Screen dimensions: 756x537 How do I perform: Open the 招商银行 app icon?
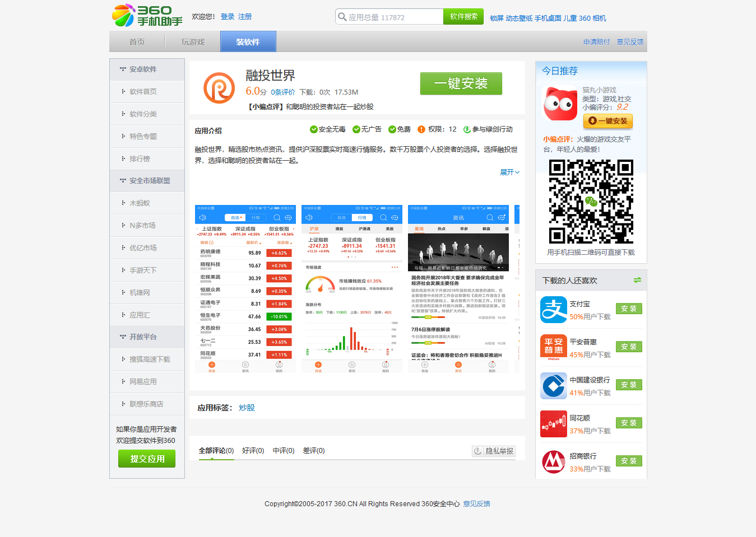coord(554,462)
